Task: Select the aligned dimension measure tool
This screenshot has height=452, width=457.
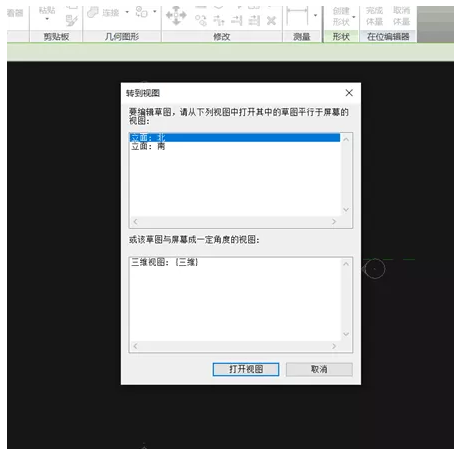Action: 297,16
